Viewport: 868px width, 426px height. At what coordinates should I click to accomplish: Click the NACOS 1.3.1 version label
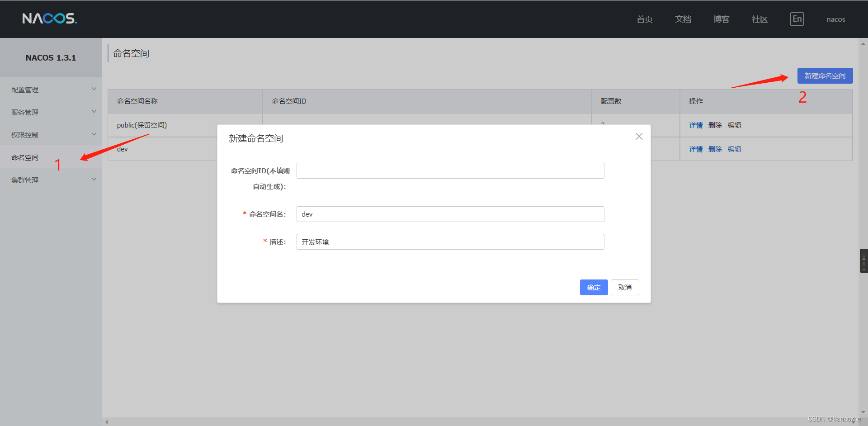pyautogui.click(x=51, y=58)
